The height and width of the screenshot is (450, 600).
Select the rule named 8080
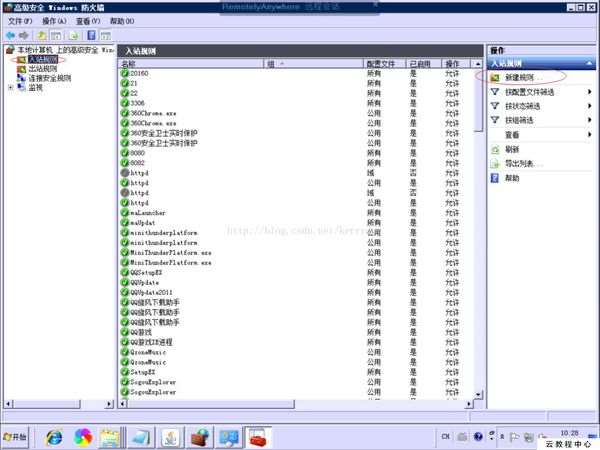[x=137, y=153]
